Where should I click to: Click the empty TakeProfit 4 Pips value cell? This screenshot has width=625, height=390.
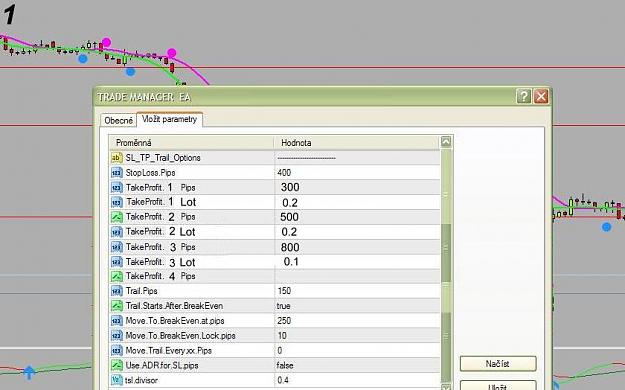point(357,276)
